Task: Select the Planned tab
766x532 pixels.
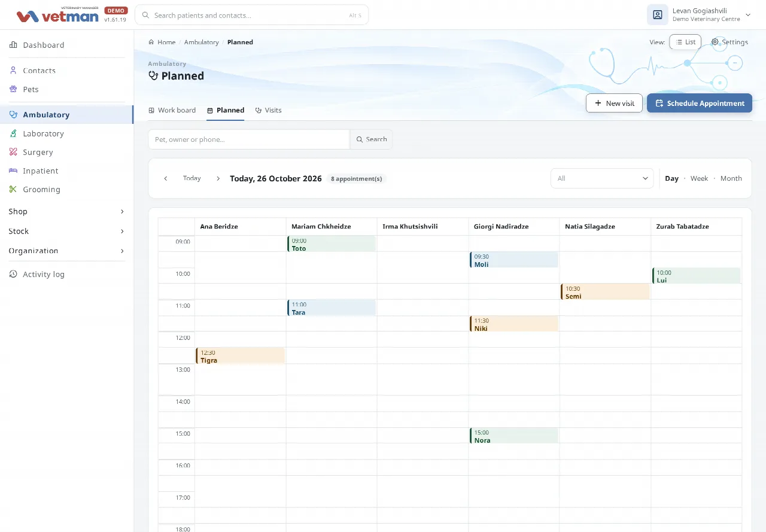Action: 226,110
